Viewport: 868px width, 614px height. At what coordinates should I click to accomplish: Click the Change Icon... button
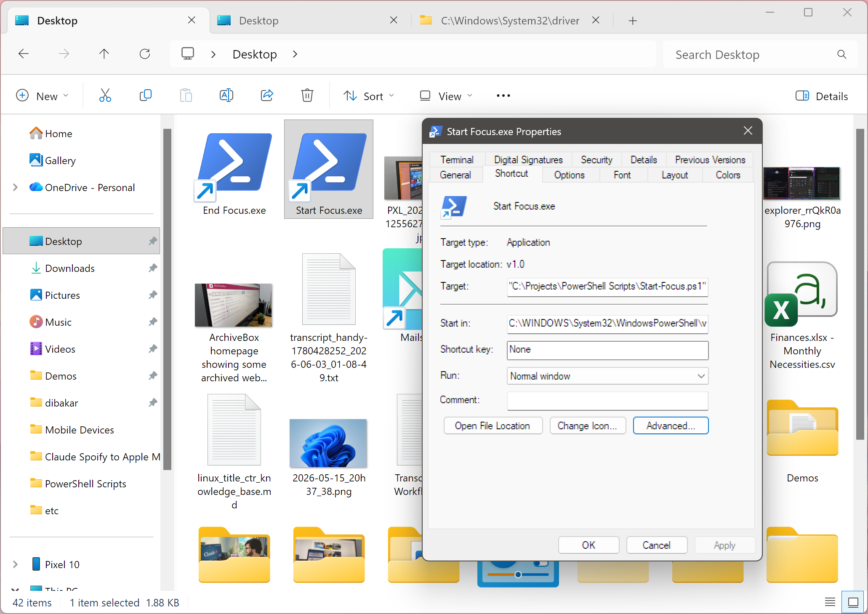click(587, 425)
